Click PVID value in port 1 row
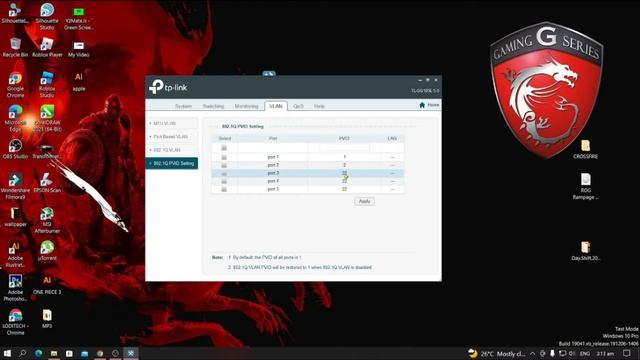Viewport: 640px width, 360px height. (x=344, y=157)
